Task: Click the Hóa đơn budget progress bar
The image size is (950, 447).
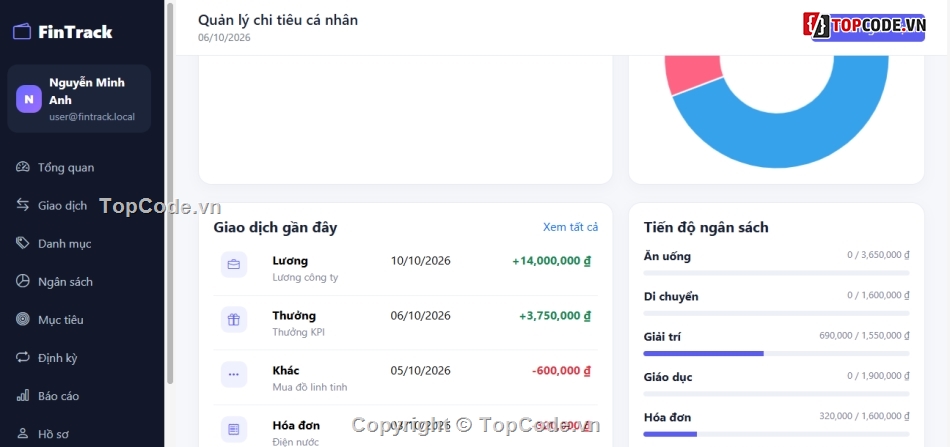Action: click(x=776, y=434)
